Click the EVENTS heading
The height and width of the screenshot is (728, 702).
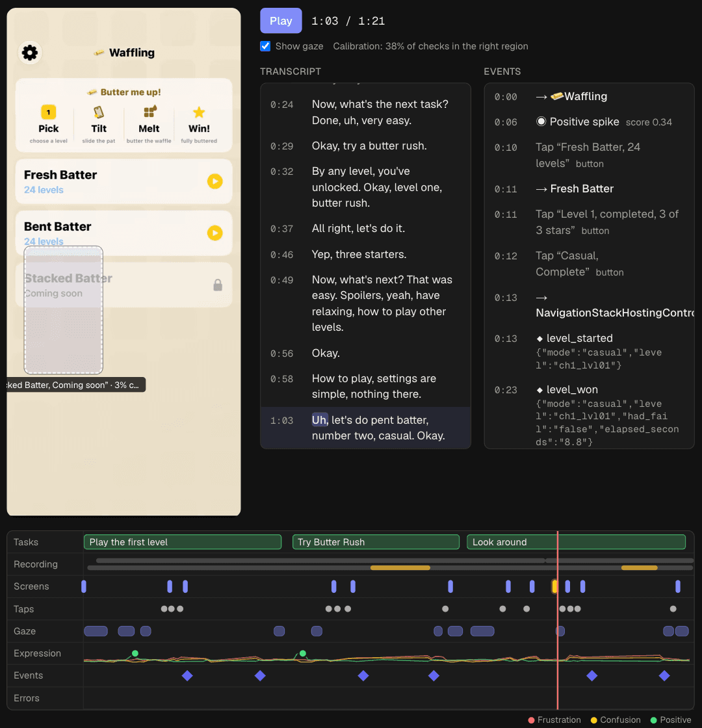[502, 71]
